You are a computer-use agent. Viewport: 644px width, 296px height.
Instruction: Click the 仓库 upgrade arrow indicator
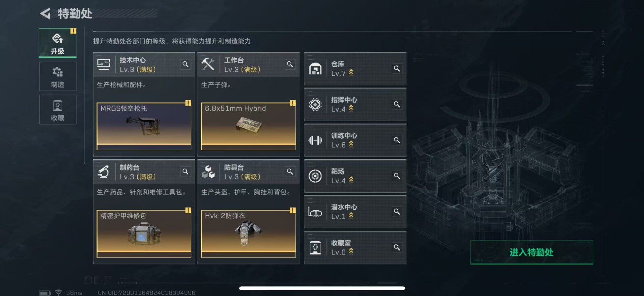pyautogui.click(x=351, y=73)
